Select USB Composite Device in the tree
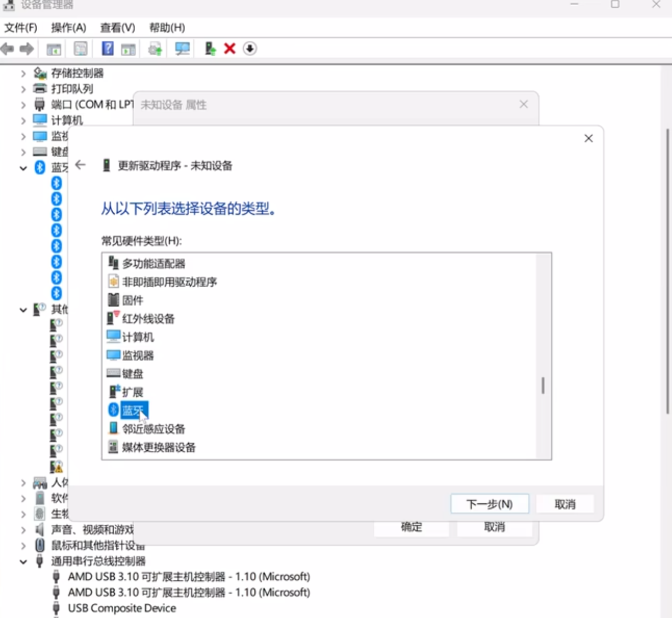The image size is (672, 618). point(122,608)
